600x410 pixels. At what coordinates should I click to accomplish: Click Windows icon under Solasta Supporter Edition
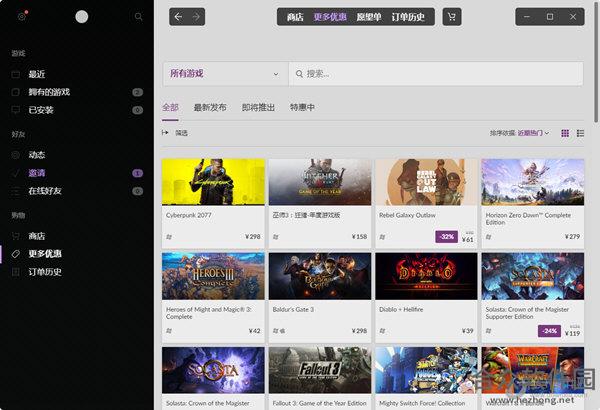coord(488,331)
